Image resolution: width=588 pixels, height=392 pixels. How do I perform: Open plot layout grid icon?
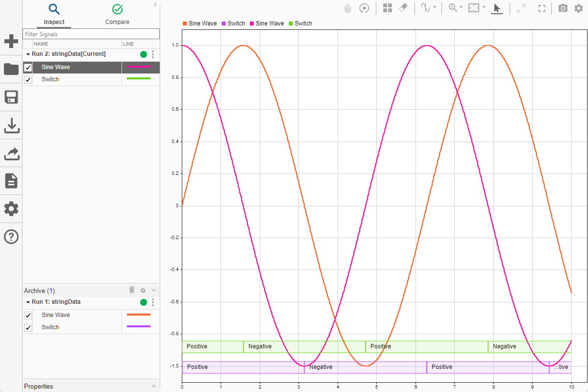[388, 8]
